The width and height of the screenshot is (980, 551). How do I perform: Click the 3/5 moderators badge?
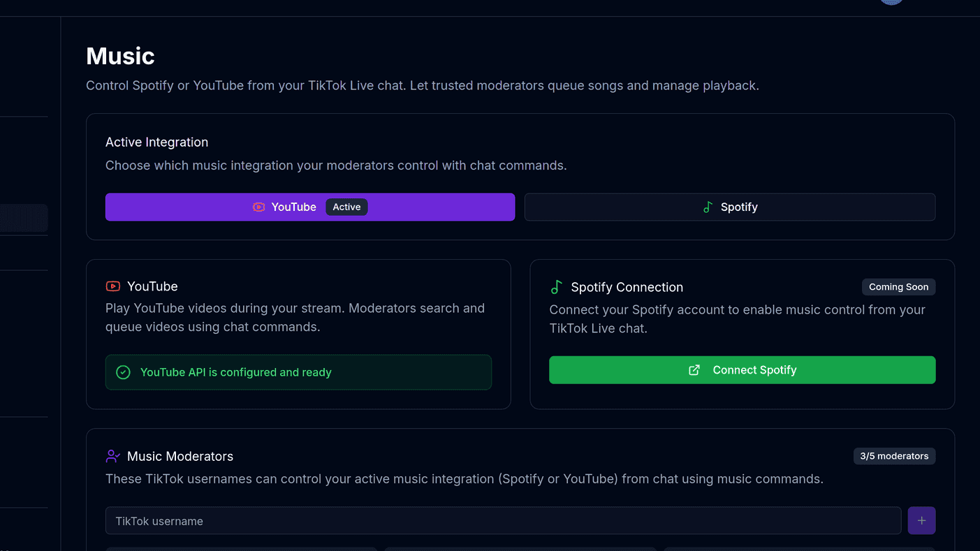coord(894,456)
